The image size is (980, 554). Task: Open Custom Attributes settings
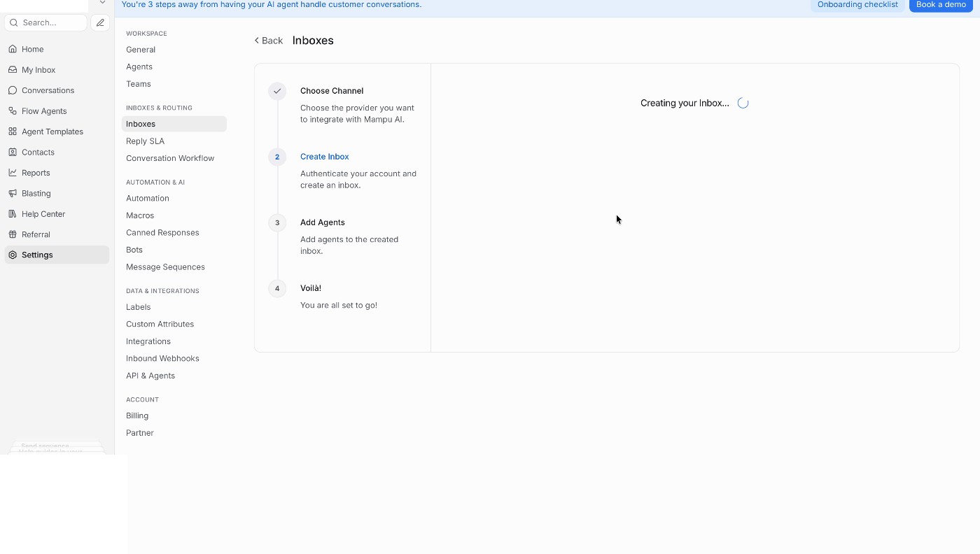[x=160, y=324]
